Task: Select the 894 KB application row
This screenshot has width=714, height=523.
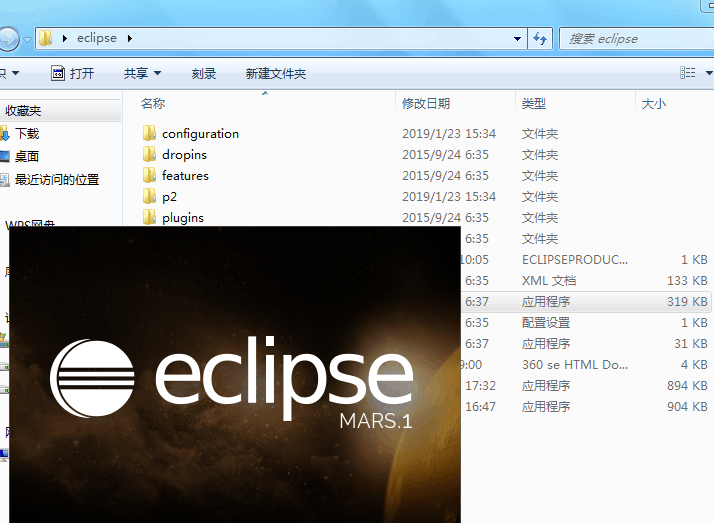Action: coord(585,385)
